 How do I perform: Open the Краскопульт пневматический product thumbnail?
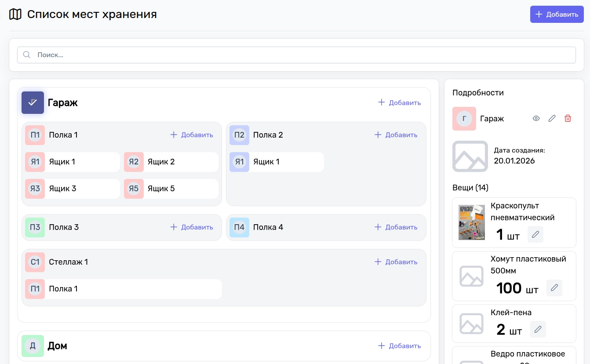click(472, 222)
